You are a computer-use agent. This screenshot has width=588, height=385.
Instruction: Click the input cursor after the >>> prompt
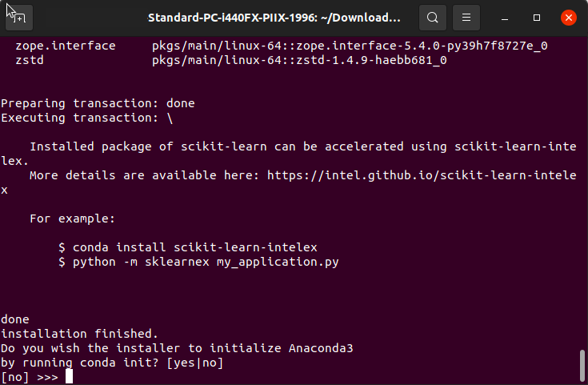(69, 376)
